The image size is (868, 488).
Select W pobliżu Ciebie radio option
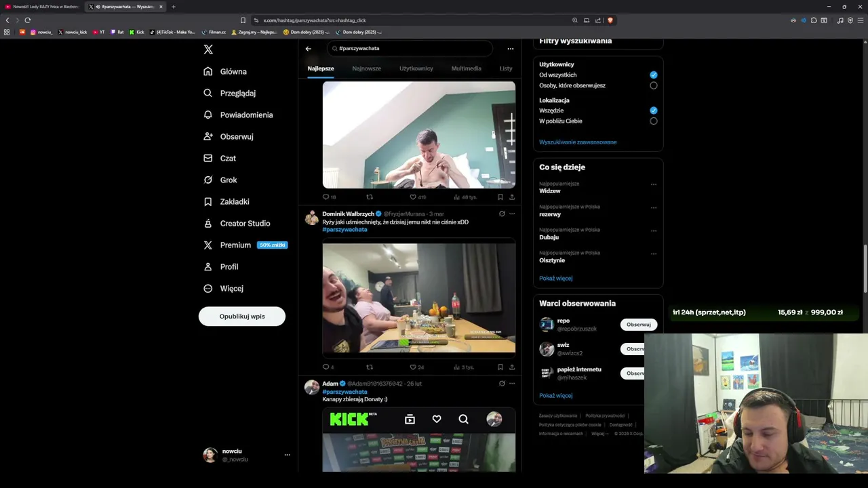pyautogui.click(x=654, y=121)
